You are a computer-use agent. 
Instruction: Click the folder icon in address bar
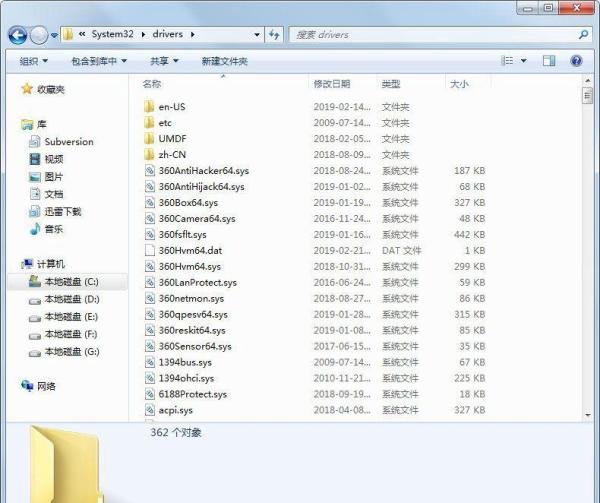(68, 34)
